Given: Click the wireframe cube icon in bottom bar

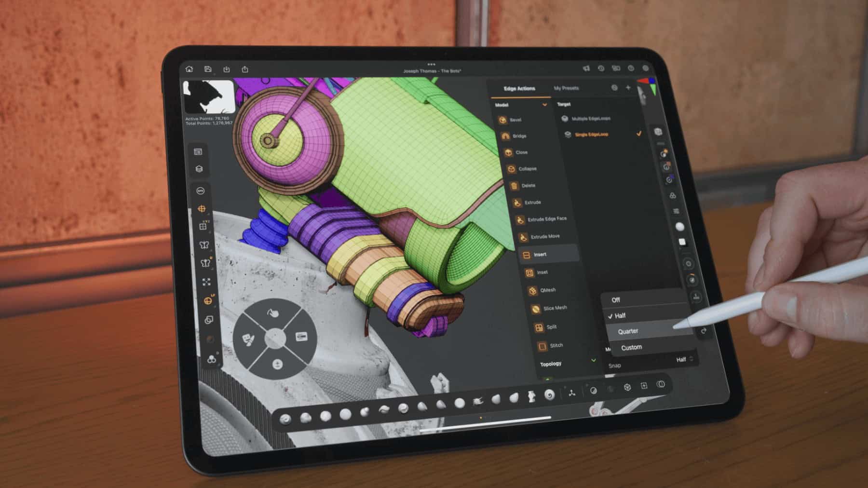Looking at the screenshot, I should tap(627, 387).
